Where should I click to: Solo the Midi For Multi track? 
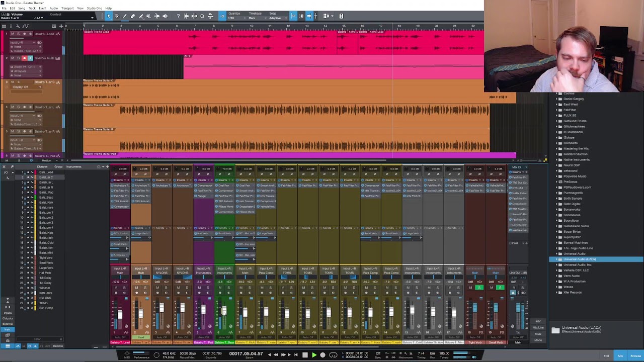point(19,58)
